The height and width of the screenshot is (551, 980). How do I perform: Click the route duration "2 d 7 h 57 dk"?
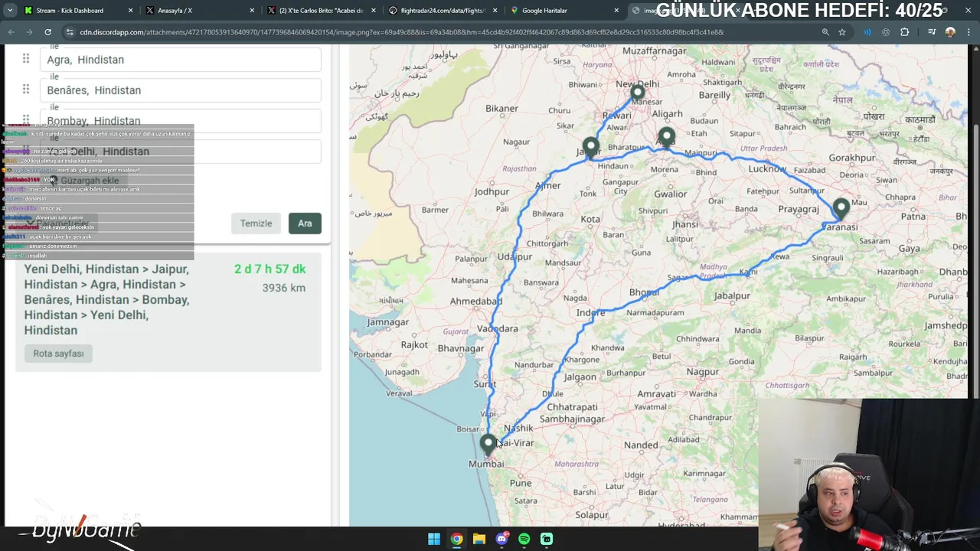point(269,269)
